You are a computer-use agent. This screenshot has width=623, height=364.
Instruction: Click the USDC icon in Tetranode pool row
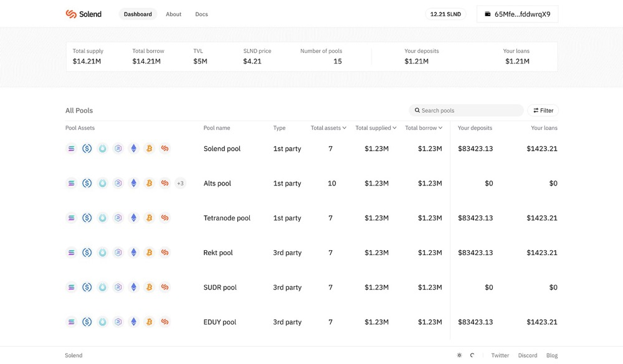point(87,218)
